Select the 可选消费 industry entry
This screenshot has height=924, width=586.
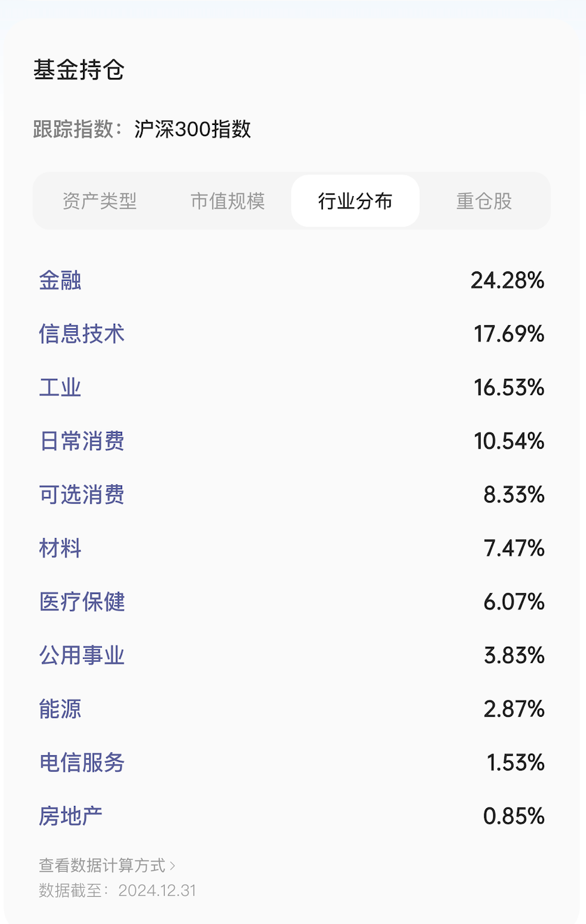click(x=82, y=495)
